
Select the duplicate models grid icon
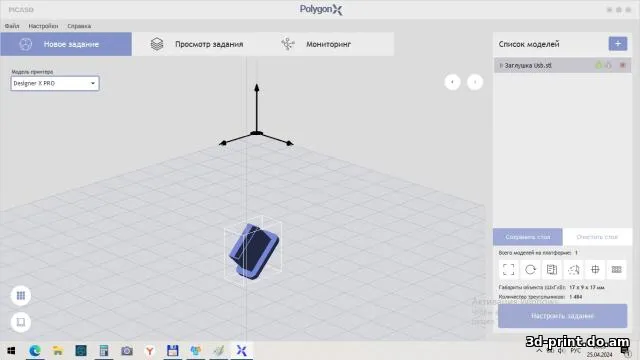coord(616,269)
